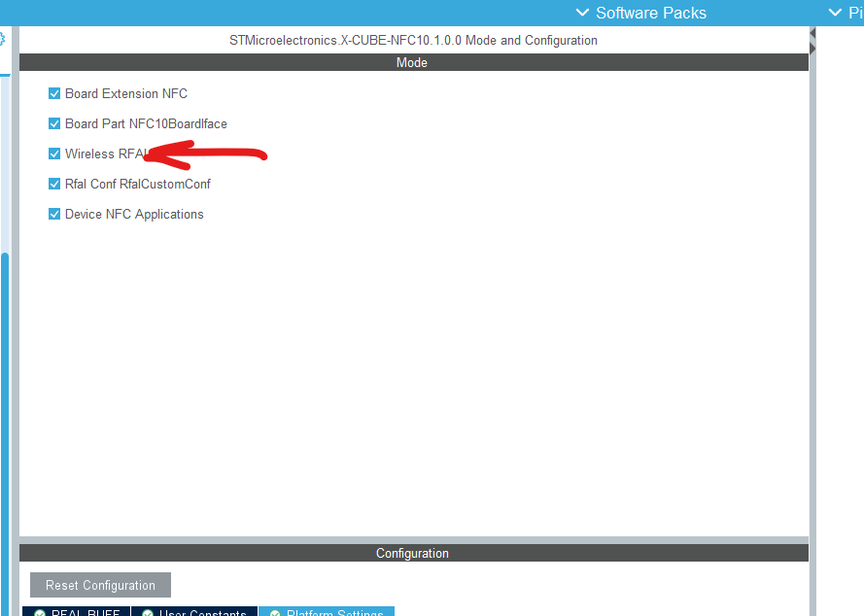Toggle the Wireless RFAL checkbox

coord(54,154)
